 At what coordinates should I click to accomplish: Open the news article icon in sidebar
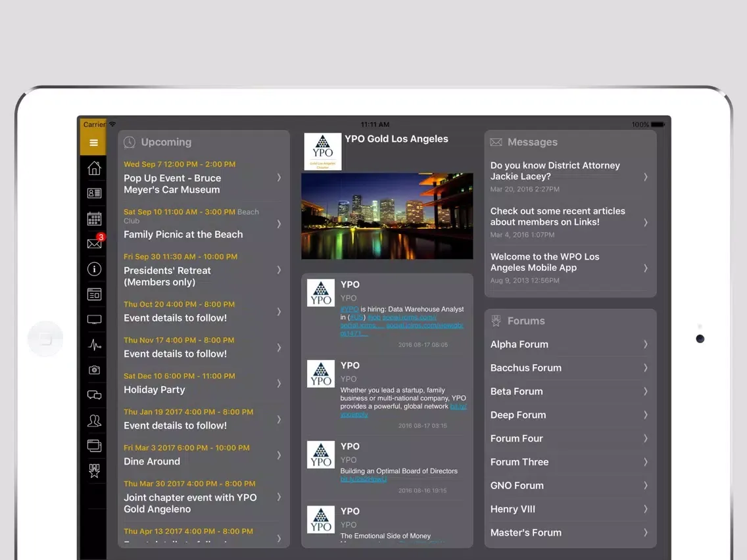(x=94, y=294)
